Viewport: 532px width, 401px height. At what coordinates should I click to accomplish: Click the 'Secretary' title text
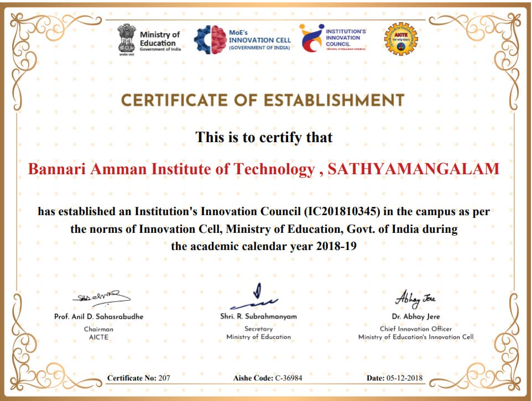[x=259, y=329]
